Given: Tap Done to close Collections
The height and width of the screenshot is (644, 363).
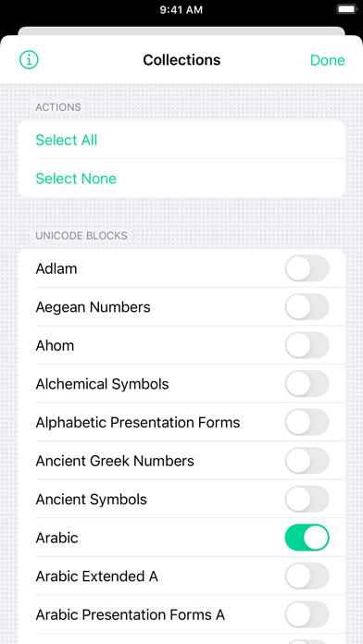Looking at the screenshot, I should pos(327,60).
